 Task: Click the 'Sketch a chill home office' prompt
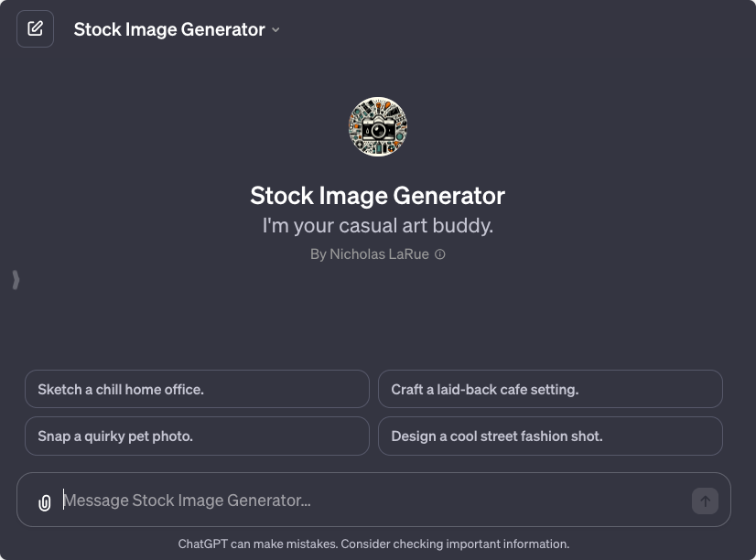click(x=198, y=389)
